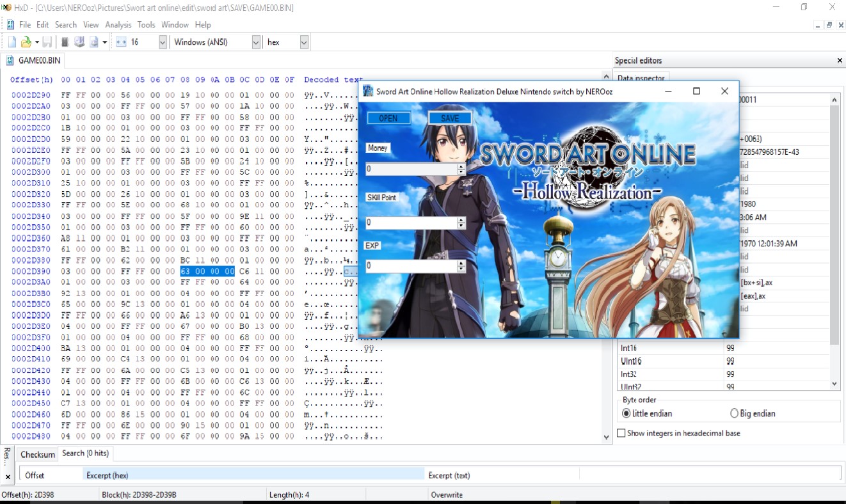Click the Offset column header in results
The width and height of the screenshot is (846, 504).
click(x=51, y=476)
